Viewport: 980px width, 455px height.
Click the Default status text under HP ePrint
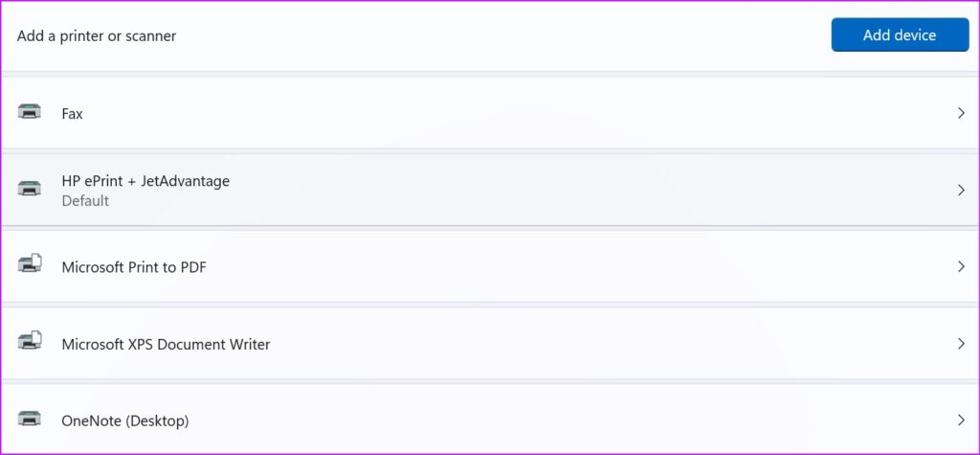click(85, 201)
